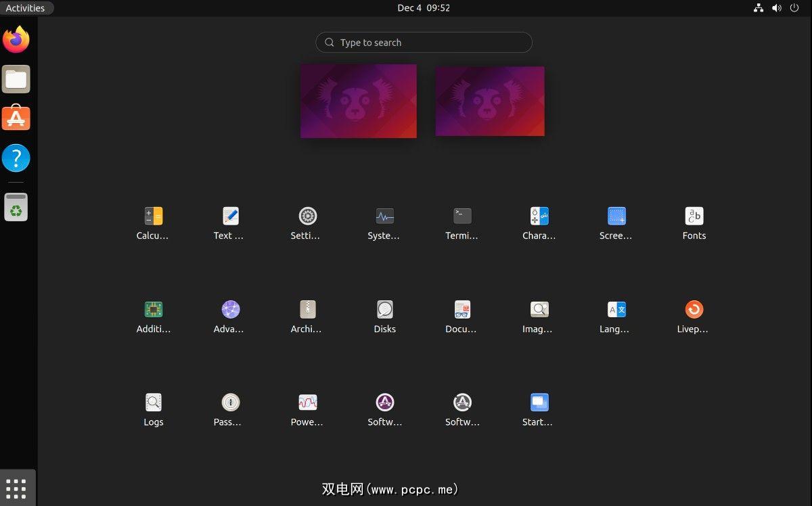Launch the Logs viewer
The height and width of the screenshot is (506, 812).
click(154, 403)
